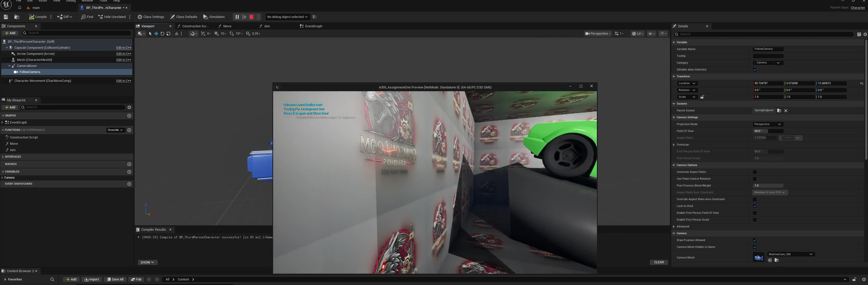This screenshot has width=868, height=285.
Task: Expand the Overscan section
Action: (674, 145)
